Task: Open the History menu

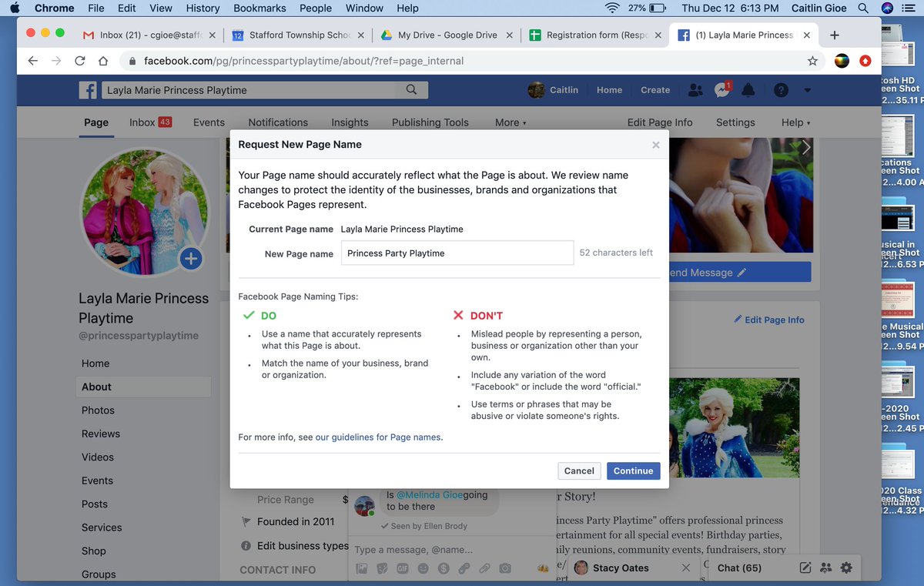Action: (x=203, y=8)
